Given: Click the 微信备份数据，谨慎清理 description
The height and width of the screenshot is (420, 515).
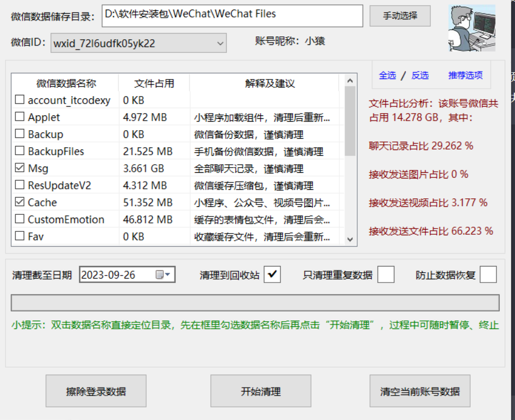Looking at the screenshot, I should coord(248,135).
